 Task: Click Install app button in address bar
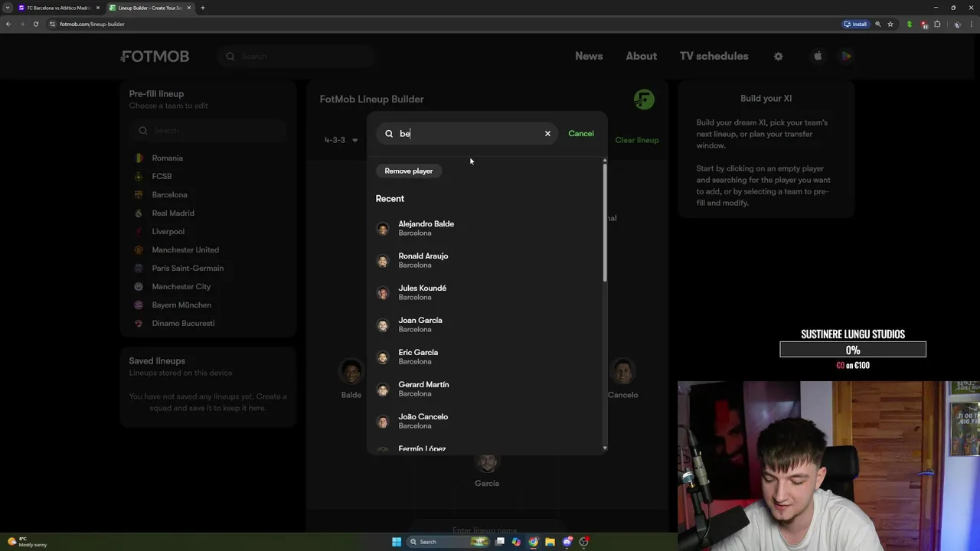[x=856, y=24]
